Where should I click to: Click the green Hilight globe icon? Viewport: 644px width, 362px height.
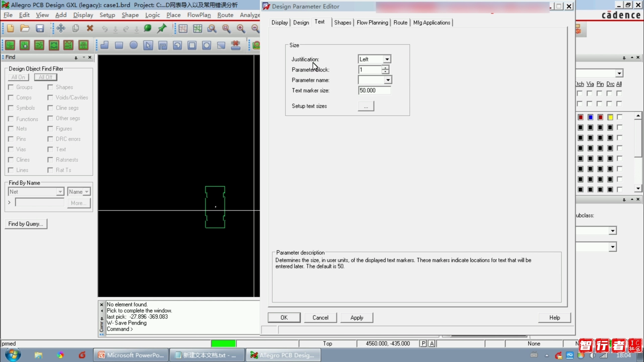147,29
